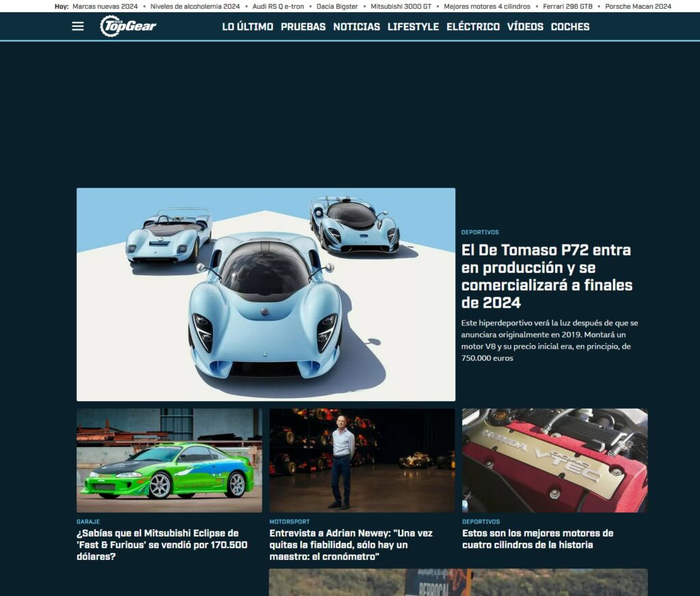The image size is (700, 596).
Task: Go to the PRUEBAS menu item
Action: (x=303, y=27)
